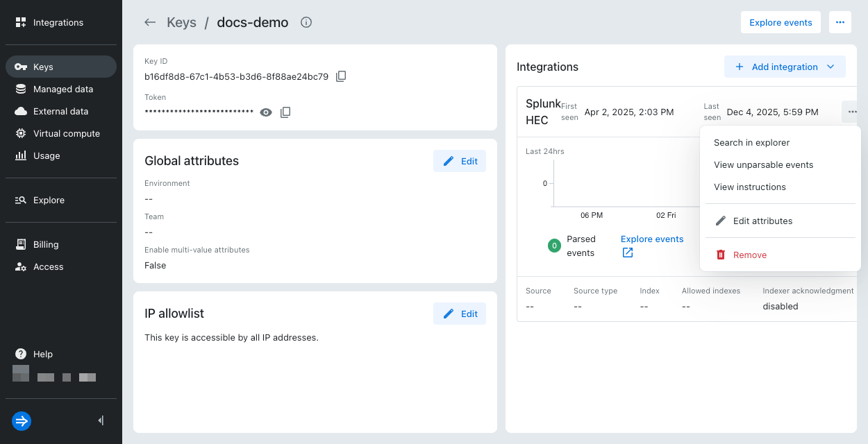Click the Explore events button at top
868x444 pixels.
pos(781,22)
